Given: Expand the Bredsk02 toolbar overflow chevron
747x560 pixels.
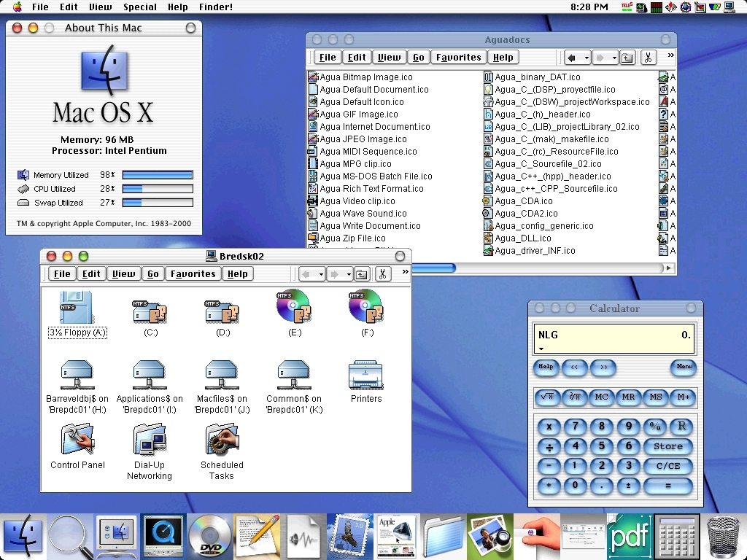Looking at the screenshot, I should (405, 271).
